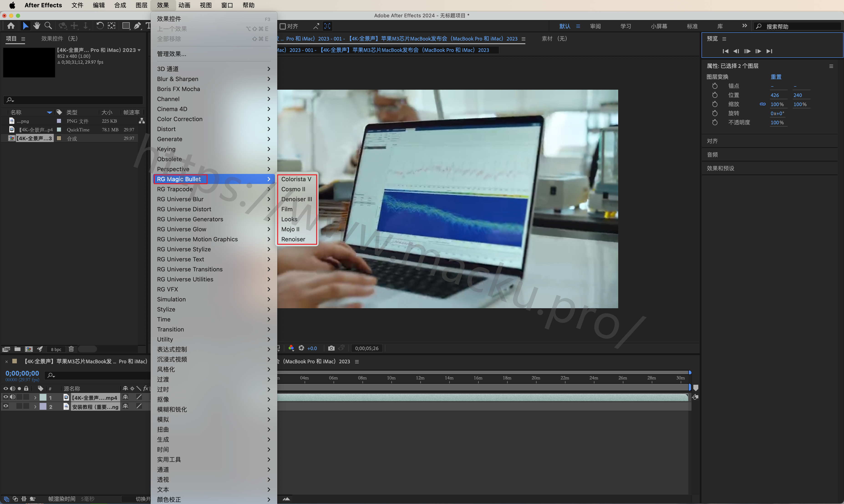Viewport: 844px width, 504px height.
Task: Hide layer 2 with the eye toggle
Action: (6, 406)
